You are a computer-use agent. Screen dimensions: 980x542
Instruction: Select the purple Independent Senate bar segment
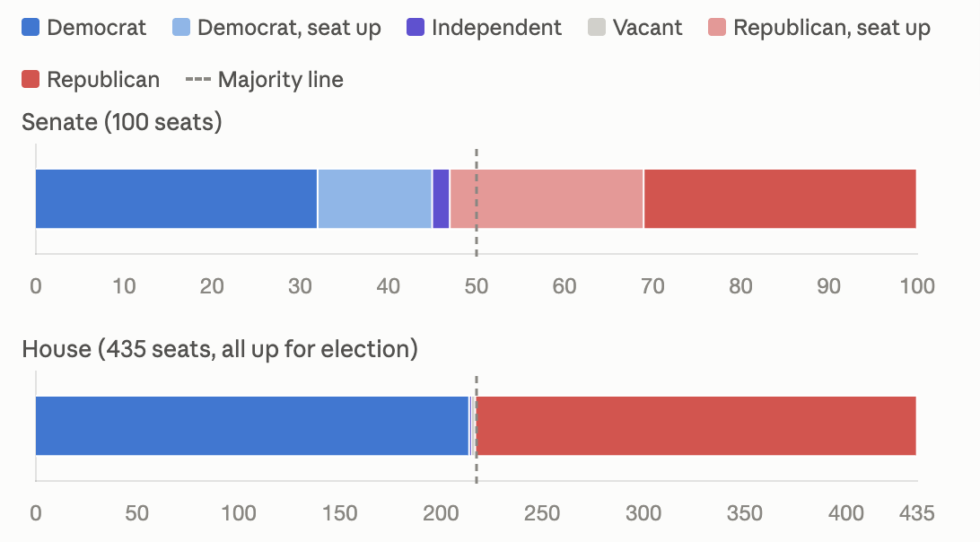[442, 199]
